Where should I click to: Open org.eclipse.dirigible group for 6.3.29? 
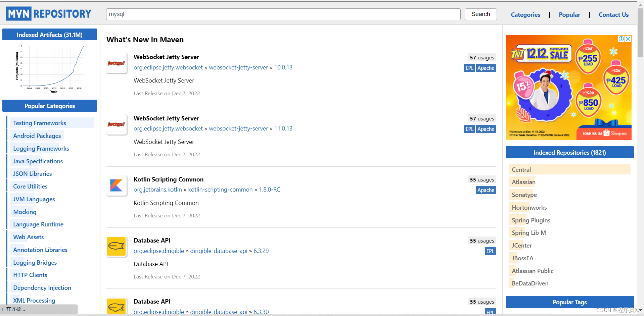159,251
